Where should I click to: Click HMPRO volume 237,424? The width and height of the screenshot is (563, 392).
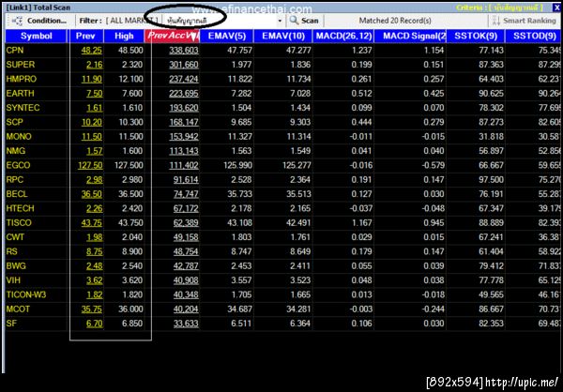184,79
